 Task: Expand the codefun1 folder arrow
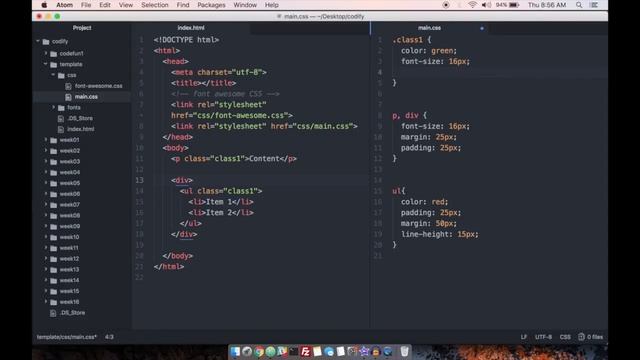point(46,53)
